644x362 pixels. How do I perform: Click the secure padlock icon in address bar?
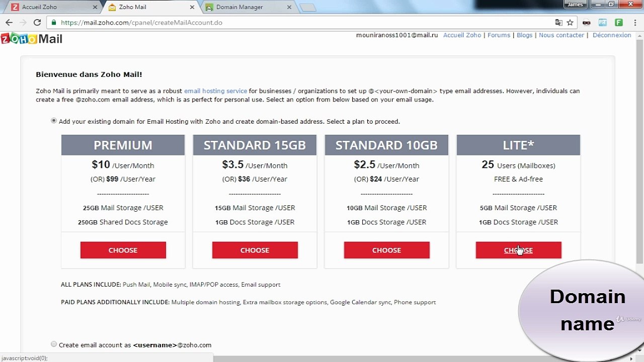[x=54, y=23]
